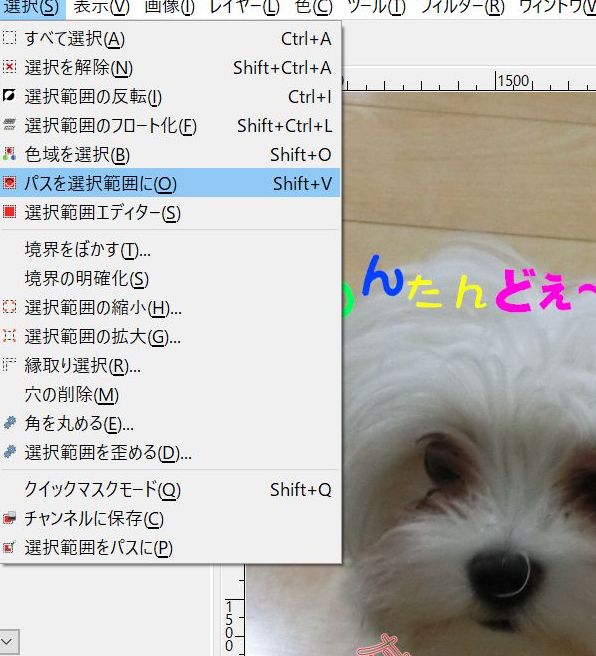Open the 表示(V) menu

[102, 7]
